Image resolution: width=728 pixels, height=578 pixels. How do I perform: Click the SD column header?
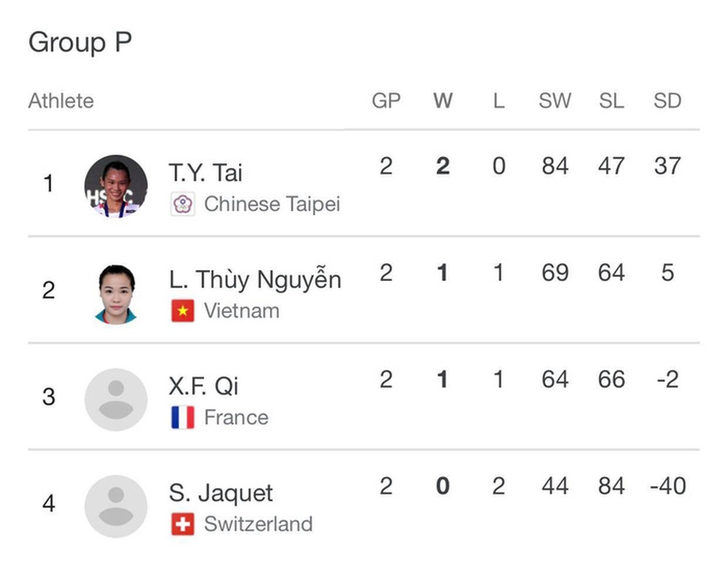[667, 100]
